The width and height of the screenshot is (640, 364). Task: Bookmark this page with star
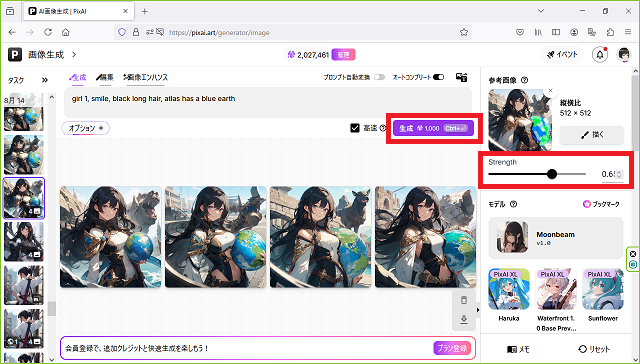coord(464,32)
